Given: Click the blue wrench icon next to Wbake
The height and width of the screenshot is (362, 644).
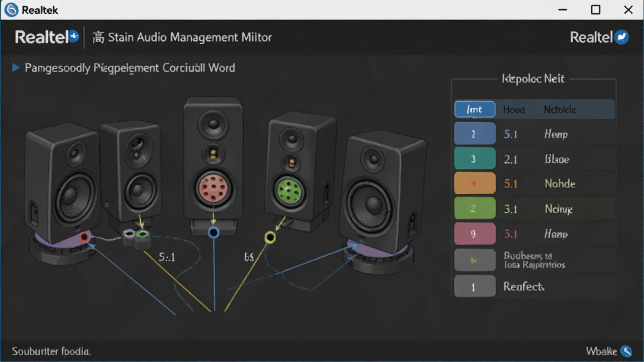Looking at the screenshot, I should tap(626, 351).
